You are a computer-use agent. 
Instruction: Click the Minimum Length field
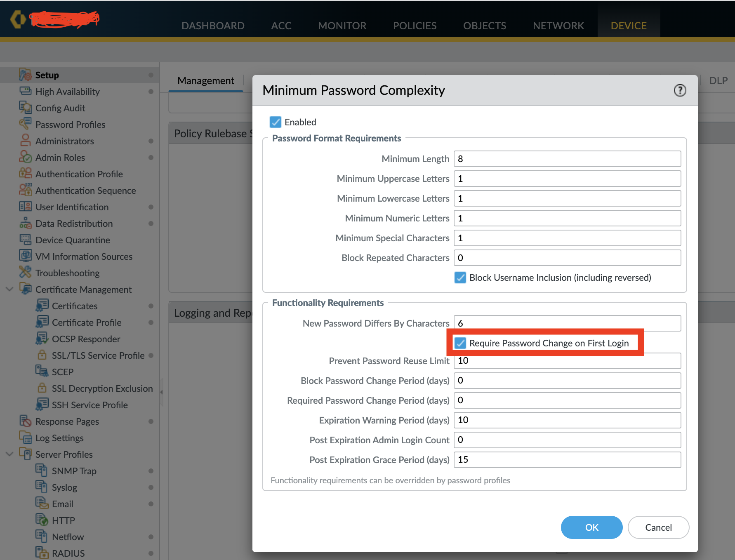[567, 159]
